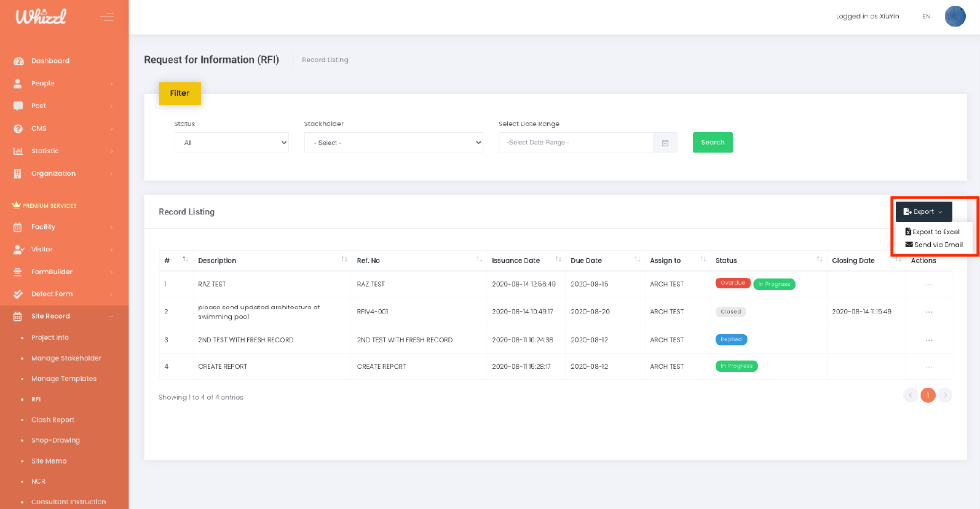Click the Organization building icon in sidebar
This screenshot has height=509, width=980.
[x=18, y=174]
